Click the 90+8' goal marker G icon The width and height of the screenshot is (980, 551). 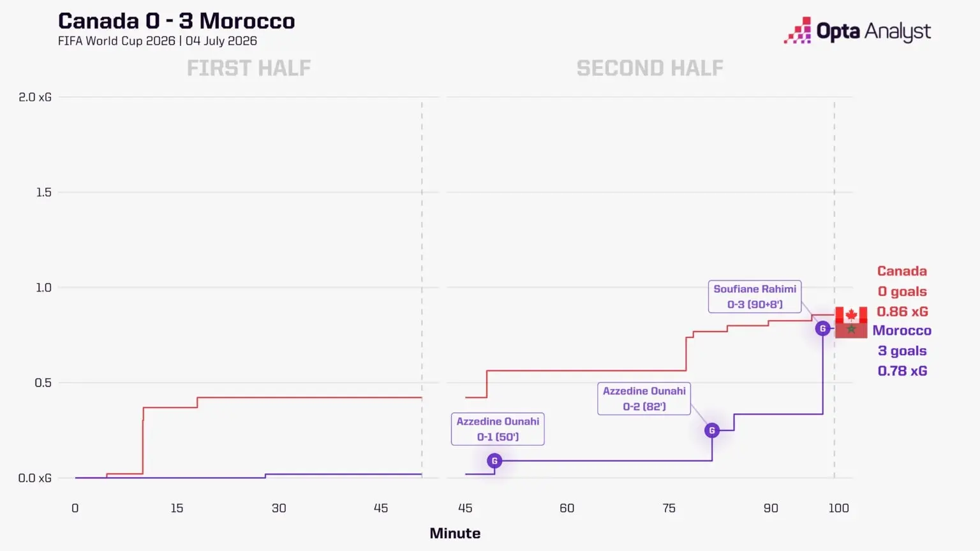823,328
